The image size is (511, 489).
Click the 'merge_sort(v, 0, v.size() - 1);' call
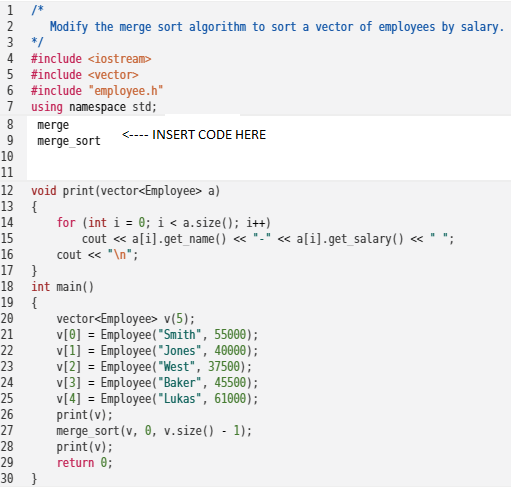click(154, 431)
